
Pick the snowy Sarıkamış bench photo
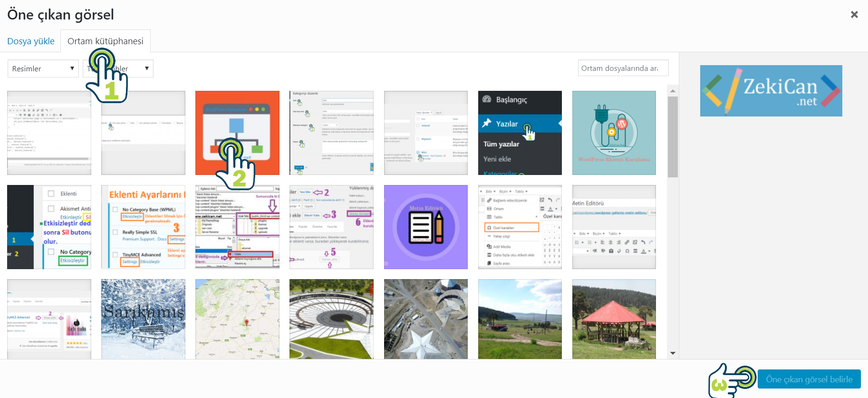click(x=143, y=319)
